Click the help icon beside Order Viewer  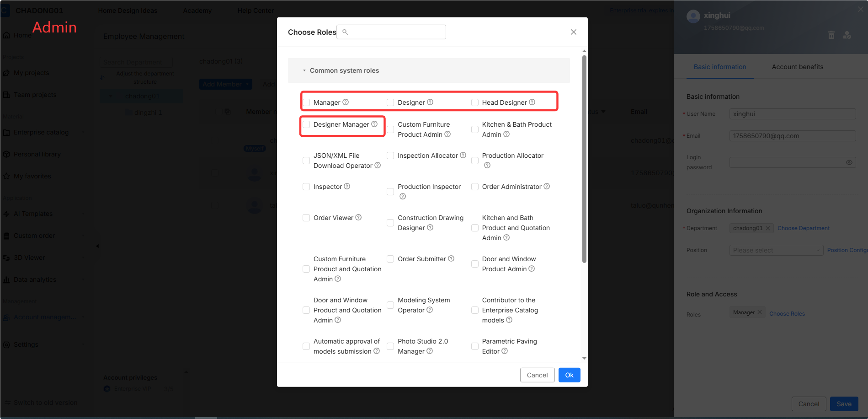(x=358, y=217)
